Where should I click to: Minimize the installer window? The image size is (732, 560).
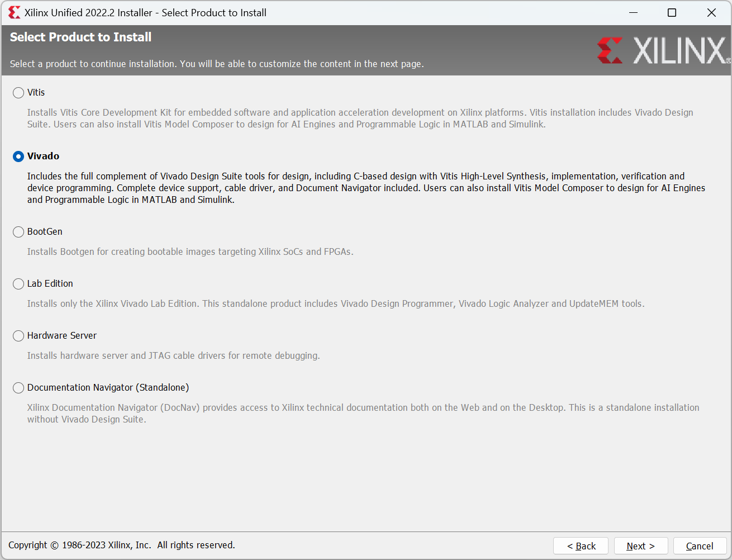[x=633, y=12]
